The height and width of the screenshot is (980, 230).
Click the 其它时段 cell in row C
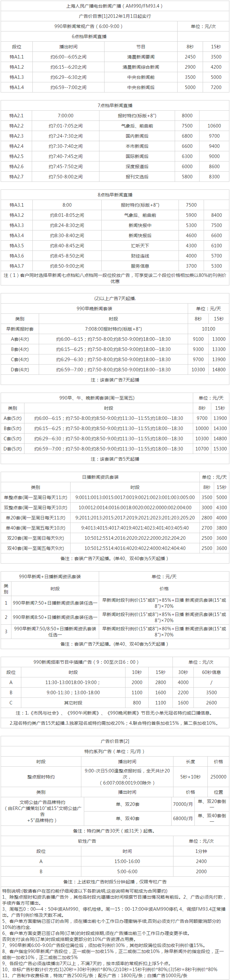tap(73, 703)
